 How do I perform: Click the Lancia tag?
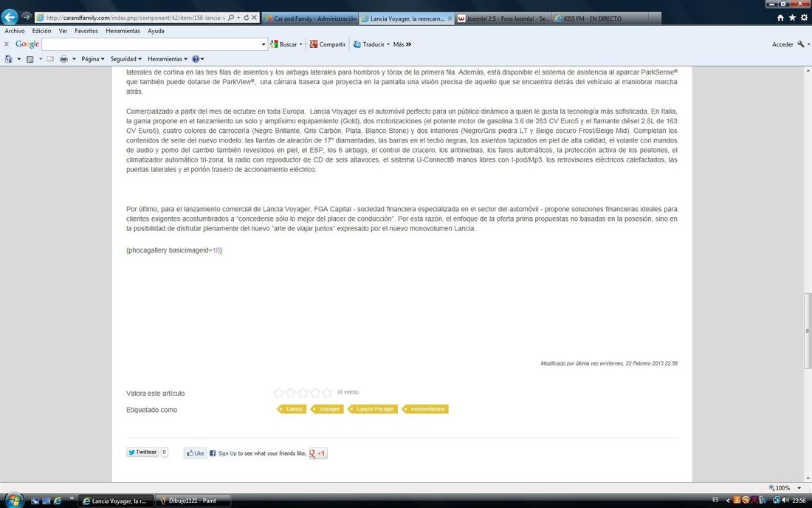pyautogui.click(x=291, y=409)
